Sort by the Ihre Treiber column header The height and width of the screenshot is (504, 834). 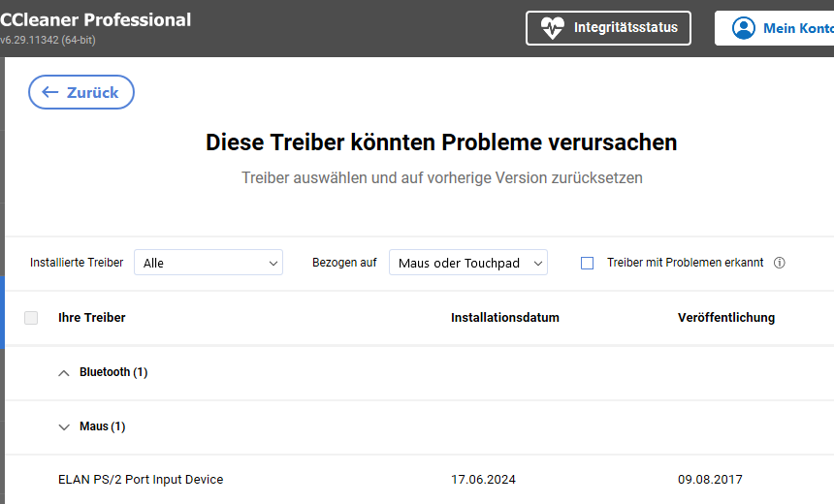92,318
